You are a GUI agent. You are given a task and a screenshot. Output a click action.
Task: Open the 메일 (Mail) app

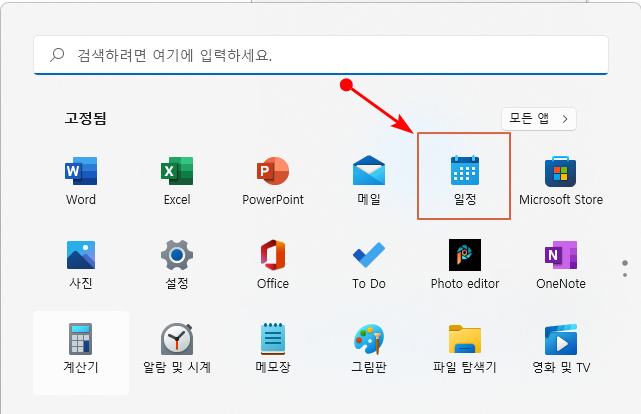click(x=369, y=181)
